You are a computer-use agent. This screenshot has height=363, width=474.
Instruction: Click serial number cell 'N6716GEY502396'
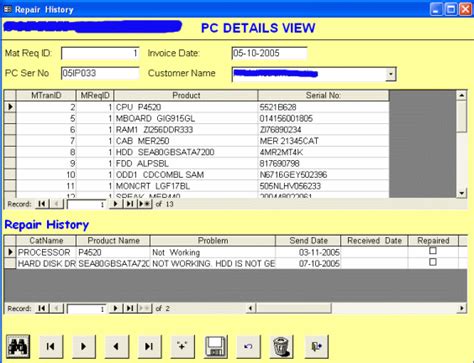tap(323, 175)
